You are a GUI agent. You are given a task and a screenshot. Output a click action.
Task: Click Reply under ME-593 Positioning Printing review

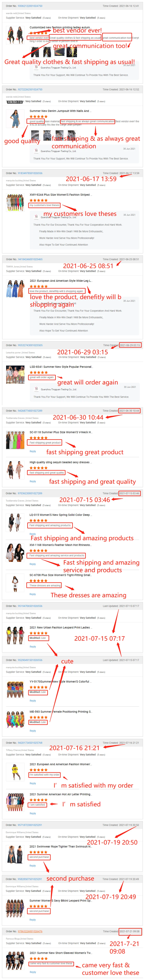pyautogui.click(x=33, y=730)
